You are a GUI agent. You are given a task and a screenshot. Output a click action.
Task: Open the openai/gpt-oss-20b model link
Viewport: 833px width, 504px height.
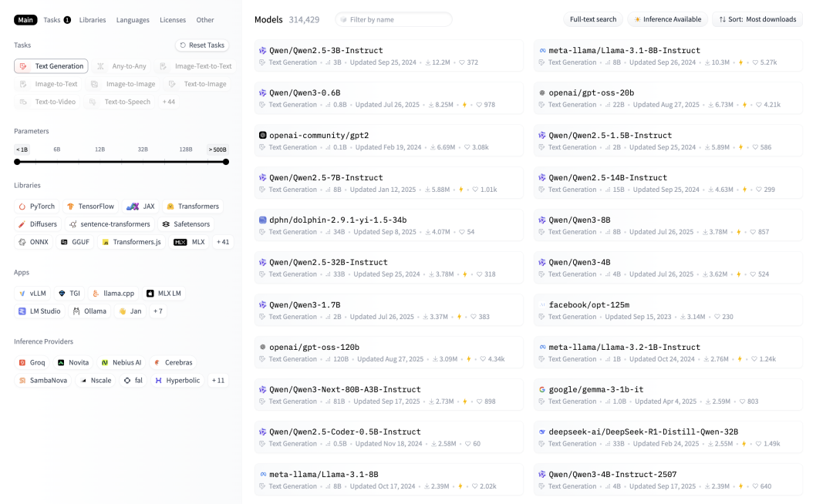(591, 92)
